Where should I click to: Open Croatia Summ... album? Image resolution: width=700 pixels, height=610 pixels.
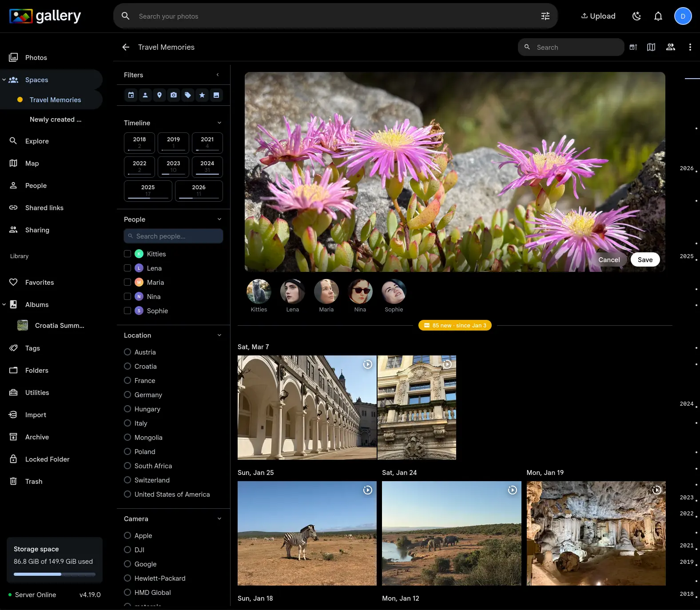[51, 326]
